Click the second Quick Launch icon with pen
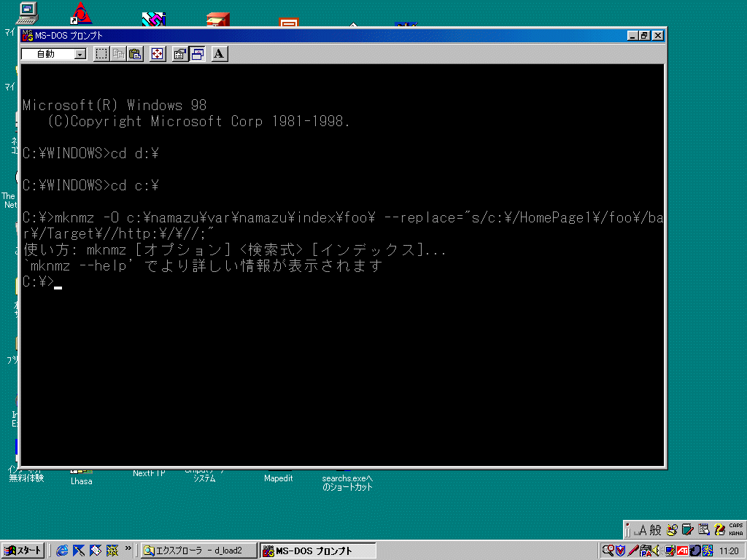This screenshot has height=560, width=747. (x=79, y=551)
